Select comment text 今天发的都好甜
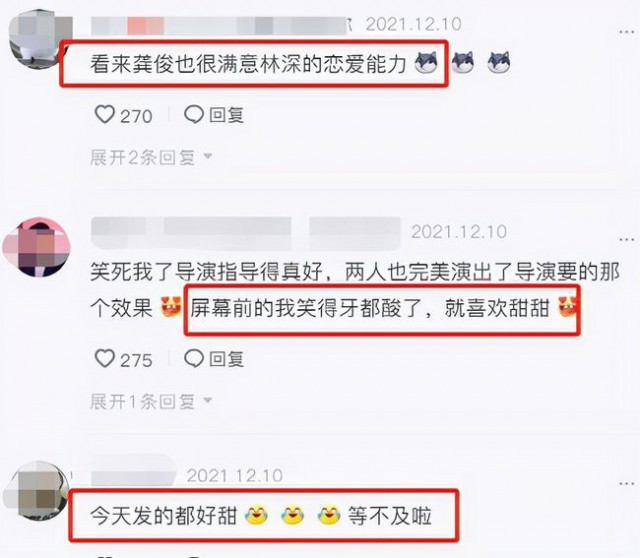This screenshot has width=640, height=558. pos(164,516)
